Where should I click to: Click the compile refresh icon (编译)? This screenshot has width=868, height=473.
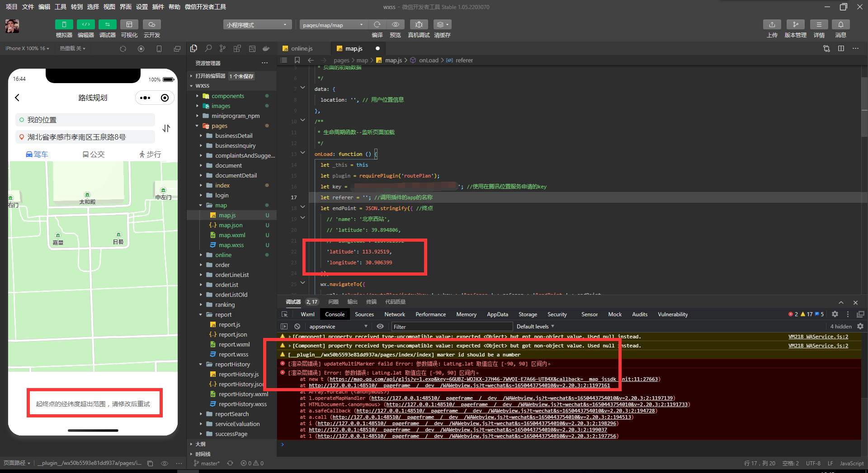(377, 24)
